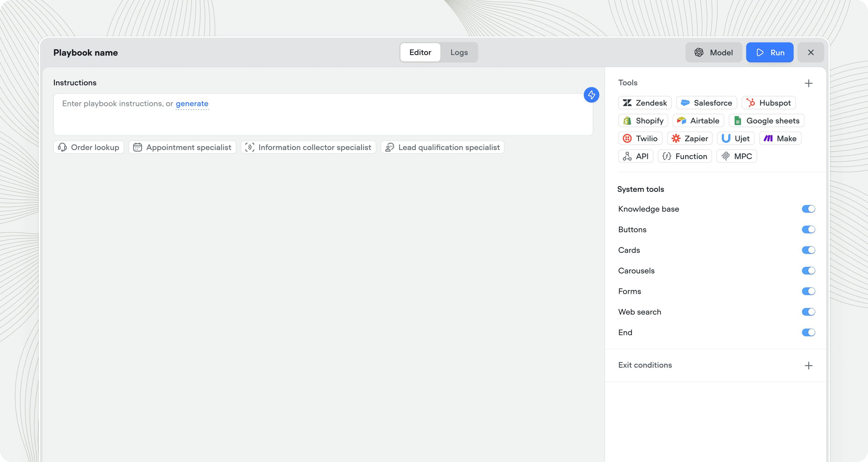Image resolution: width=868 pixels, height=462 pixels.
Task: Add the Zendesk tool
Action: [645, 103]
